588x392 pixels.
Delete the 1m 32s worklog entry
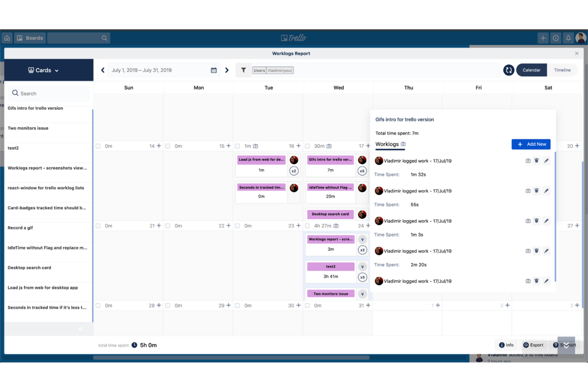(536, 161)
